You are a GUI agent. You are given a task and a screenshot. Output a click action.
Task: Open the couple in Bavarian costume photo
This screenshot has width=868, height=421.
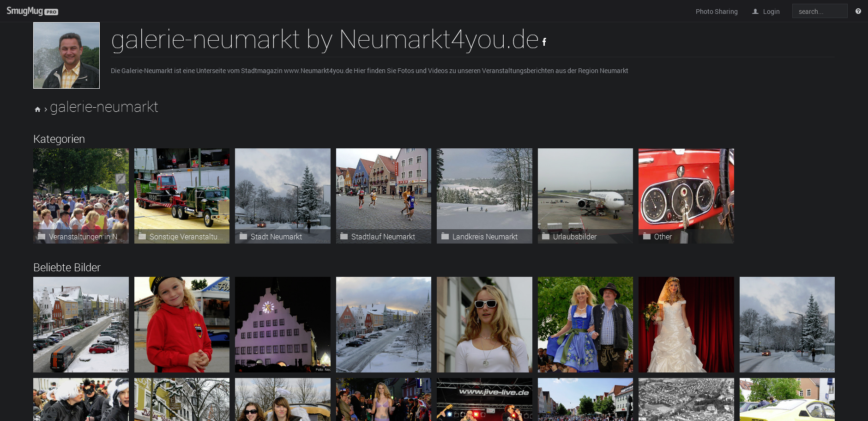pyautogui.click(x=585, y=324)
